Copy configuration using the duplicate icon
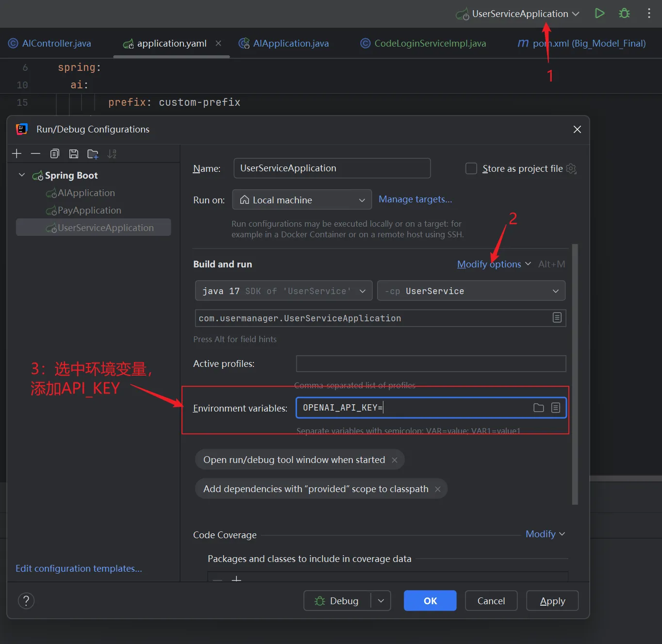 [55, 153]
